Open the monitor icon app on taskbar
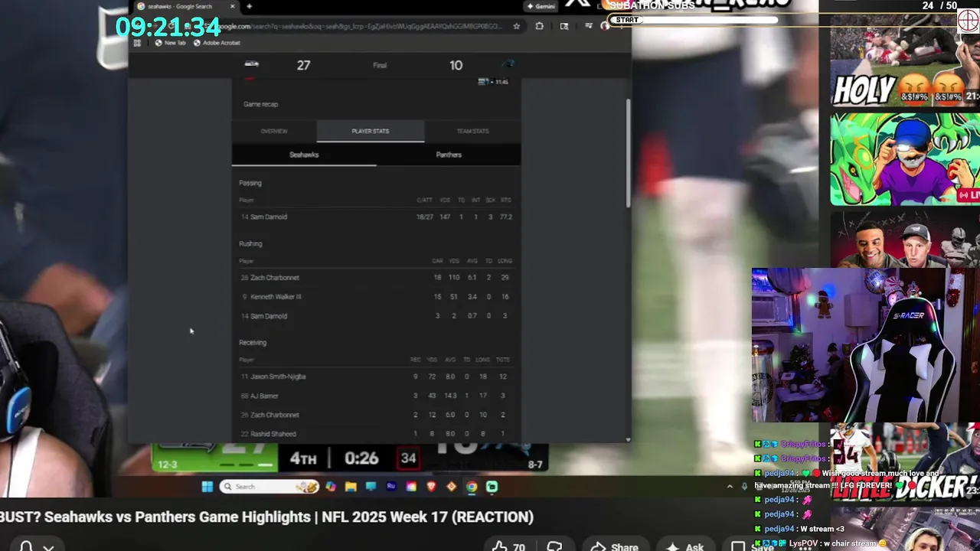The width and height of the screenshot is (980, 551). point(371,487)
